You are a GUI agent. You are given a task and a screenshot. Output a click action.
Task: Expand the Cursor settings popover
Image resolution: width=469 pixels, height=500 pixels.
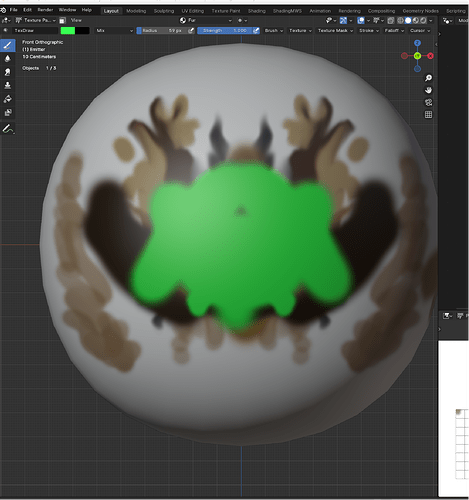[420, 31]
